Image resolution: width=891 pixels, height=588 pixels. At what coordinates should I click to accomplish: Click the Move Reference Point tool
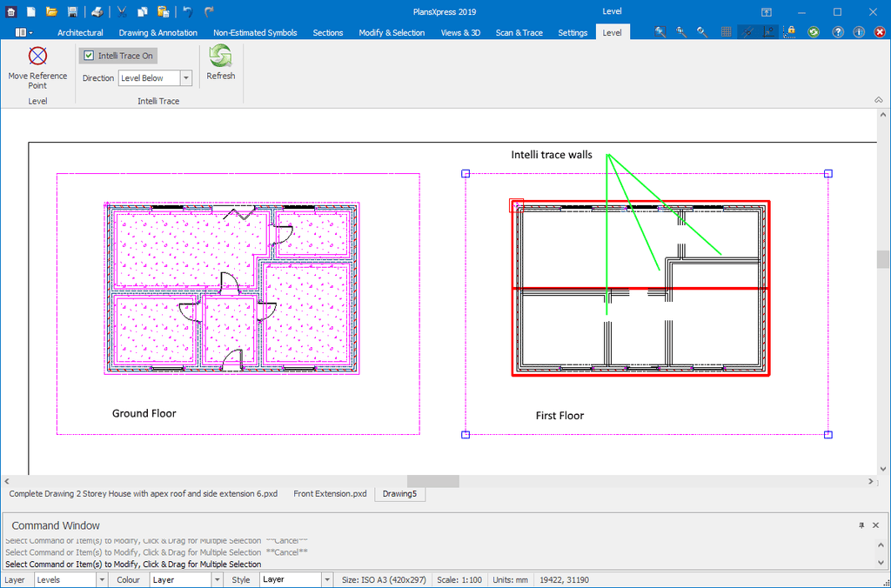tap(37, 67)
